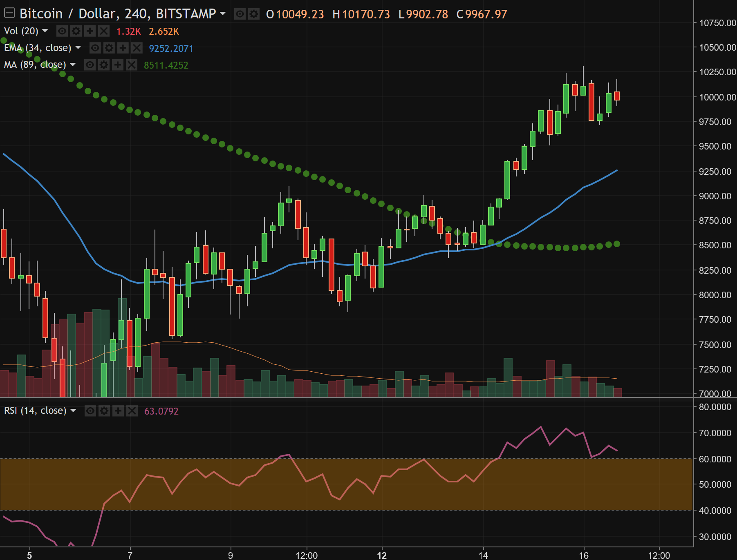This screenshot has height=560, width=737.
Task: Click the date label 7 on time axis
Action: click(130, 555)
